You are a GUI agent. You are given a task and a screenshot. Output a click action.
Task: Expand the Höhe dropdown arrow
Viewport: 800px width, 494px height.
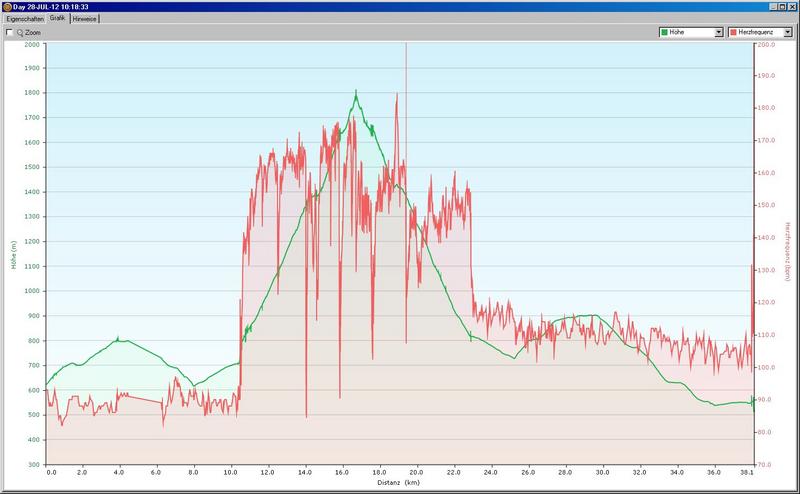[718, 33]
